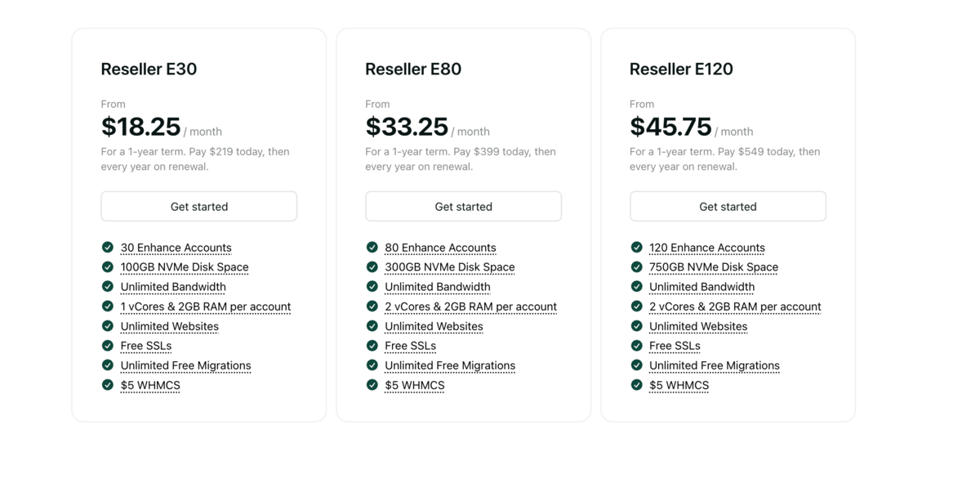Click the 750GB NVMe Disk Space text

(x=714, y=267)
